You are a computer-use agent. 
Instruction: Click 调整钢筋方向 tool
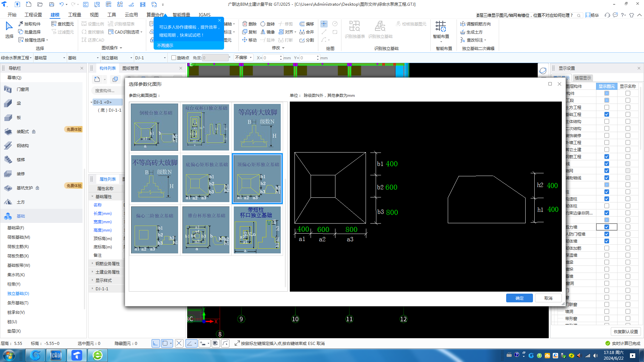pos(475,24)
